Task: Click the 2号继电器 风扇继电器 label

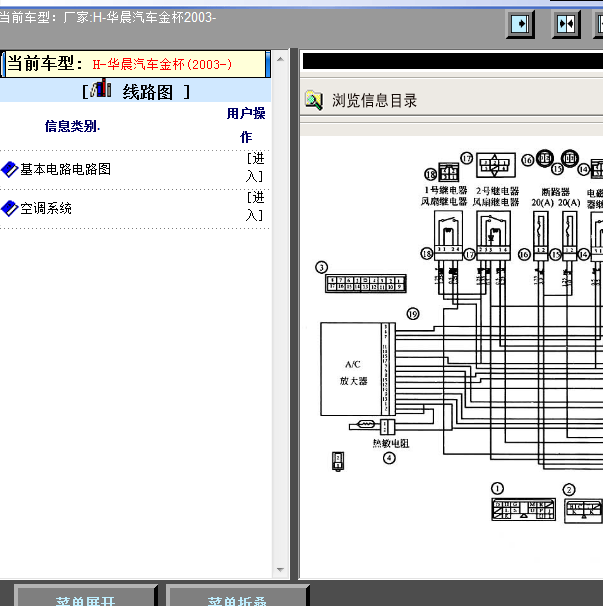Action: (496, 196)
